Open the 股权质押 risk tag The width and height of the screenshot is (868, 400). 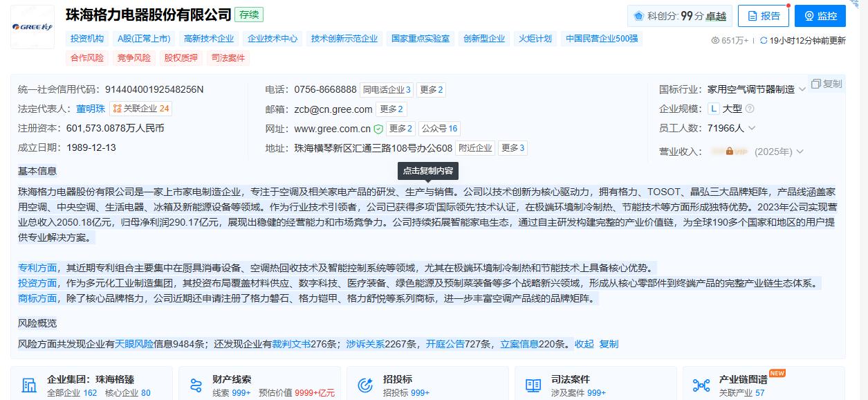181,58
